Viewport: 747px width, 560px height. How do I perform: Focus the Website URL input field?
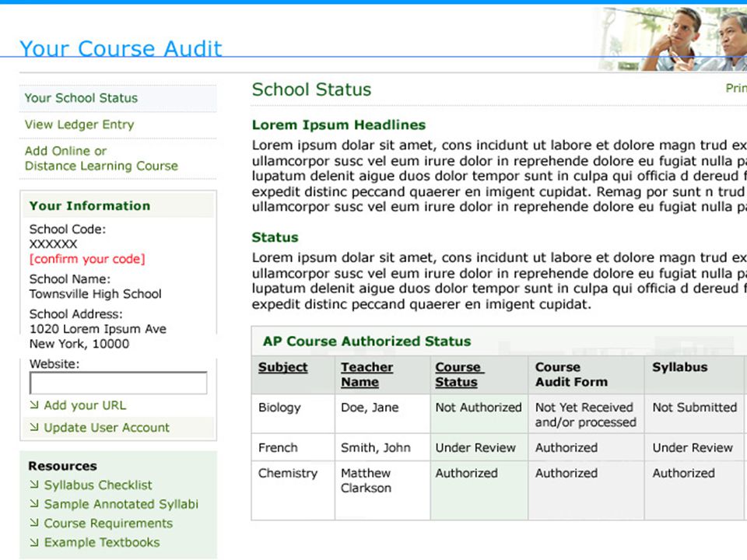[118, 383]
